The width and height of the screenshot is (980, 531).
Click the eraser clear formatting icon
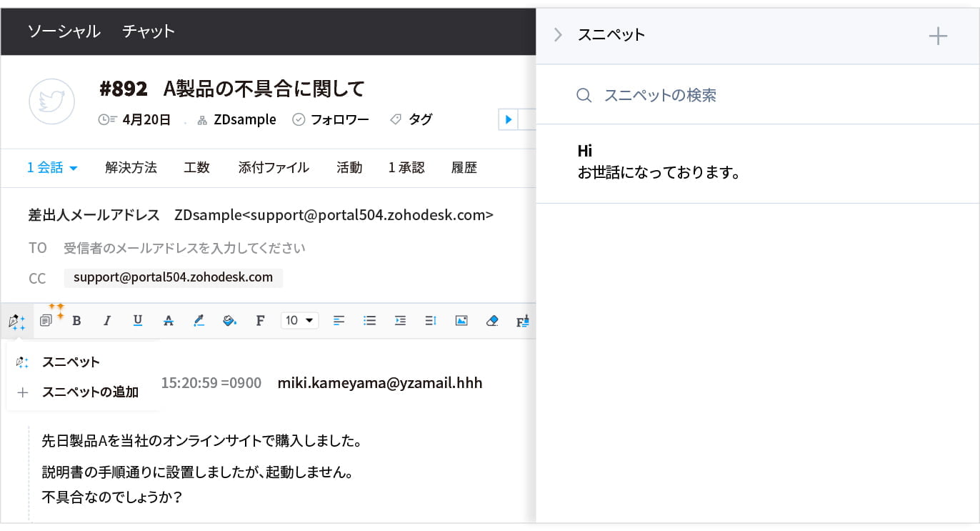[x=491, y=321]
